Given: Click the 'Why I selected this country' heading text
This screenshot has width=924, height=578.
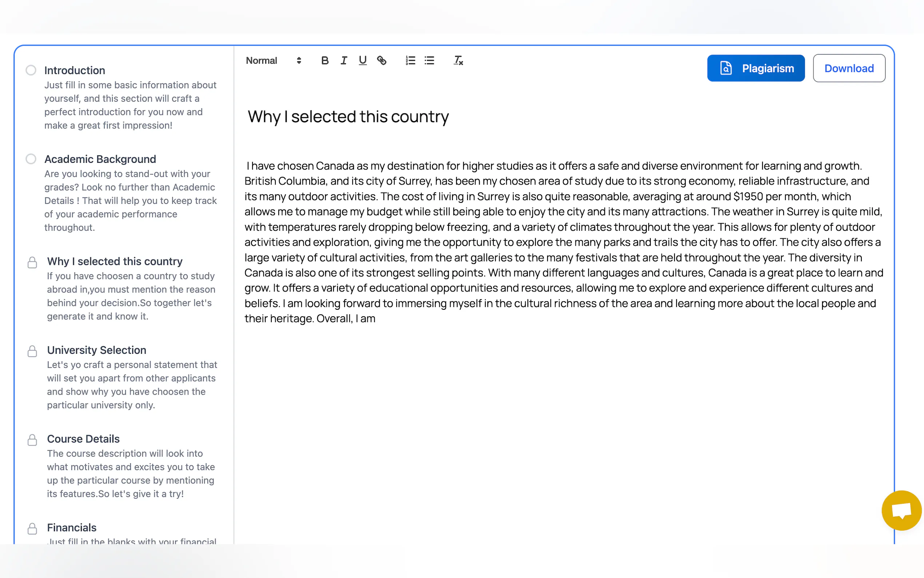Looking at the screenshot, I should click(348, 116).
